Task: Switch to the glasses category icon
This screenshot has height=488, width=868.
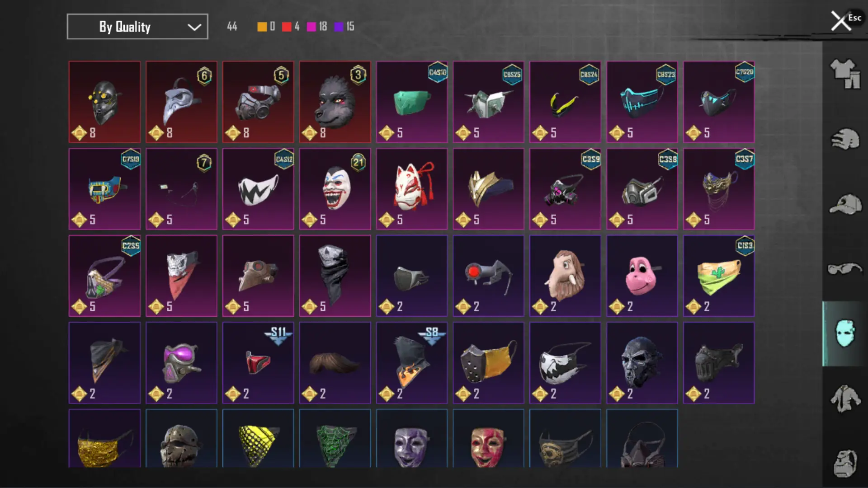Action: pos(845,269)
